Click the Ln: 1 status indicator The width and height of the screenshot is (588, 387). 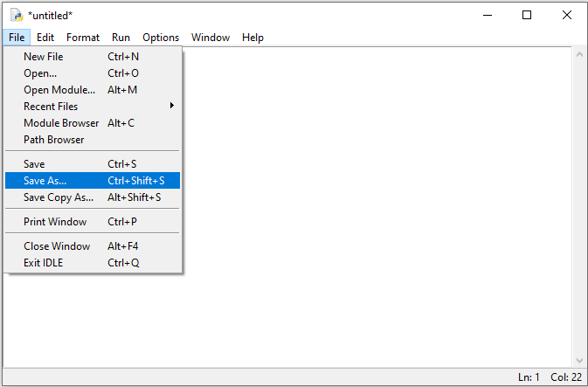pos(529,377)
